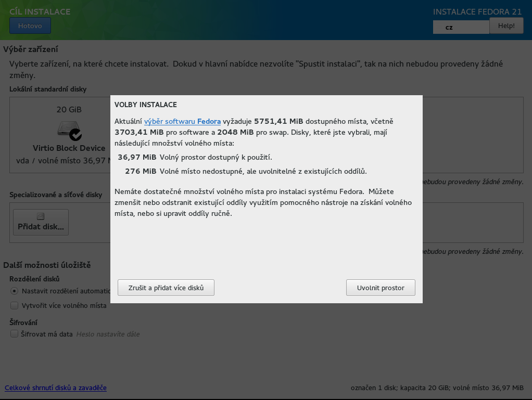Open installer help via Help! button
532x400 pixels.
pyautogui.click(x=506, y=25)
